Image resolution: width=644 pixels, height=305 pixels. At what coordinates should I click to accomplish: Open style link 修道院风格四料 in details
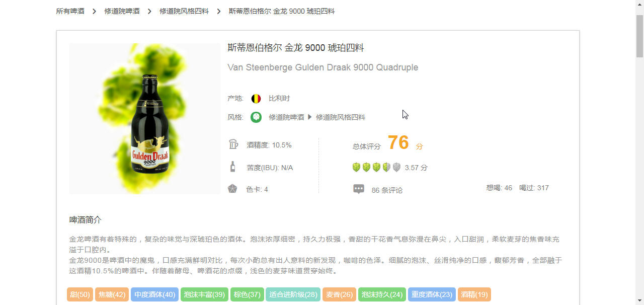(341, 117)
